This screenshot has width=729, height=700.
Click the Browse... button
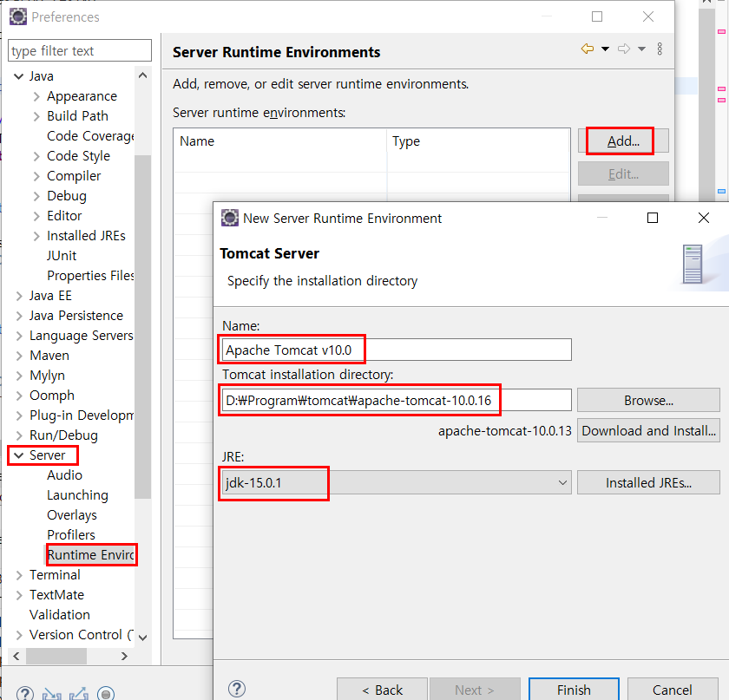click(648, 400)
